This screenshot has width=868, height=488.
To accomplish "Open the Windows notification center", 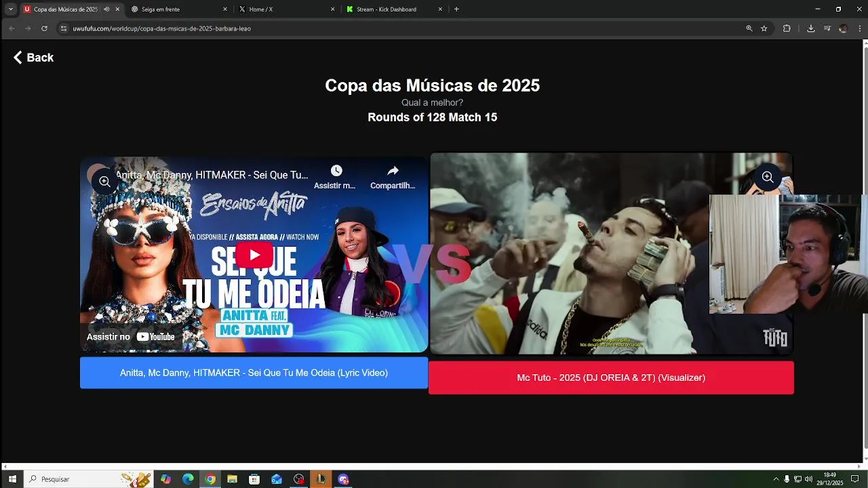I will click(854, 479).
